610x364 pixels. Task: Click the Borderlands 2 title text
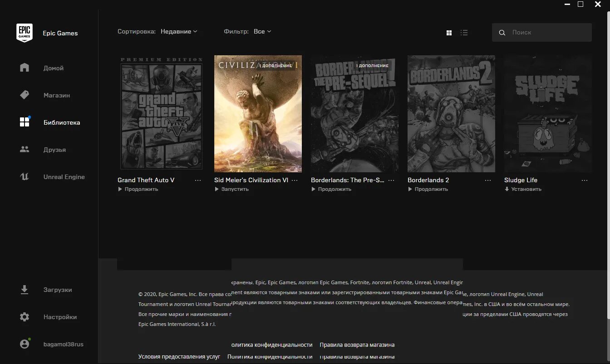(x=428, y=180)
